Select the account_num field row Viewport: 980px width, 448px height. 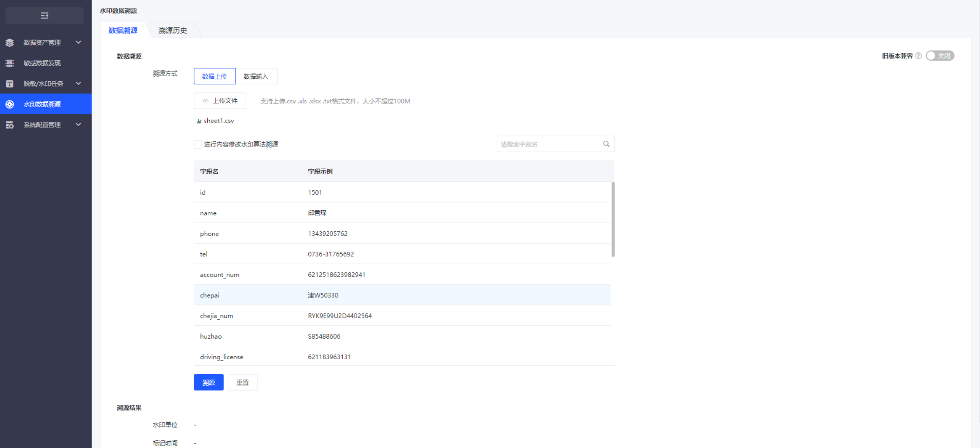[402, 275]
